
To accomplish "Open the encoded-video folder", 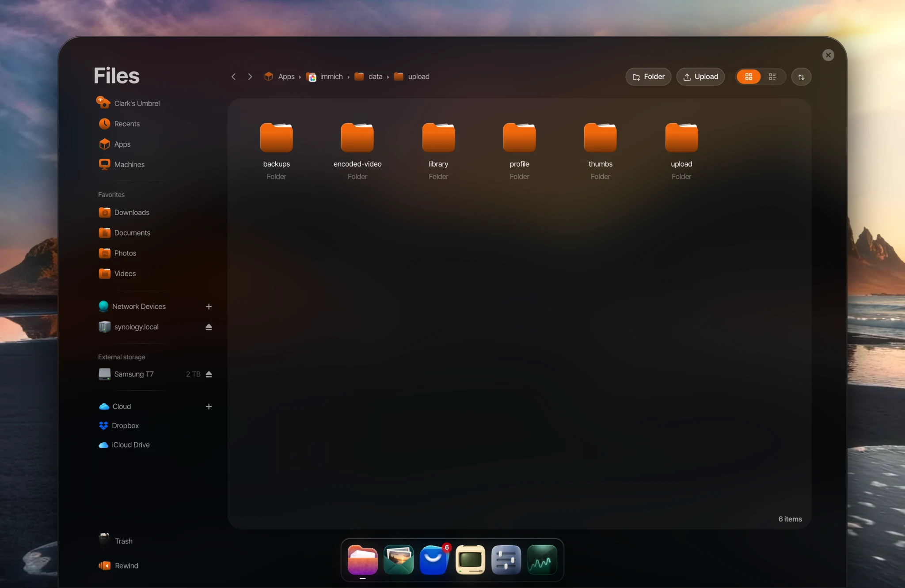I will (357, 151).
